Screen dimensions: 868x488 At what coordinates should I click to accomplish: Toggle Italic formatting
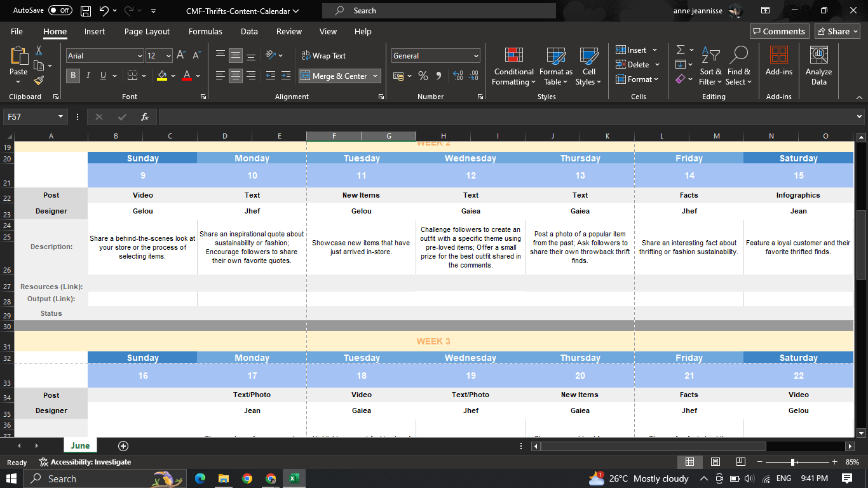[x=88, y=76]
